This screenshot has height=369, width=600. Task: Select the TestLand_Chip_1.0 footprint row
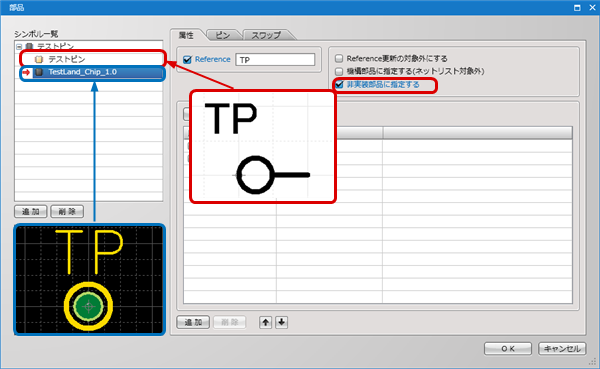tap(92, 72)
